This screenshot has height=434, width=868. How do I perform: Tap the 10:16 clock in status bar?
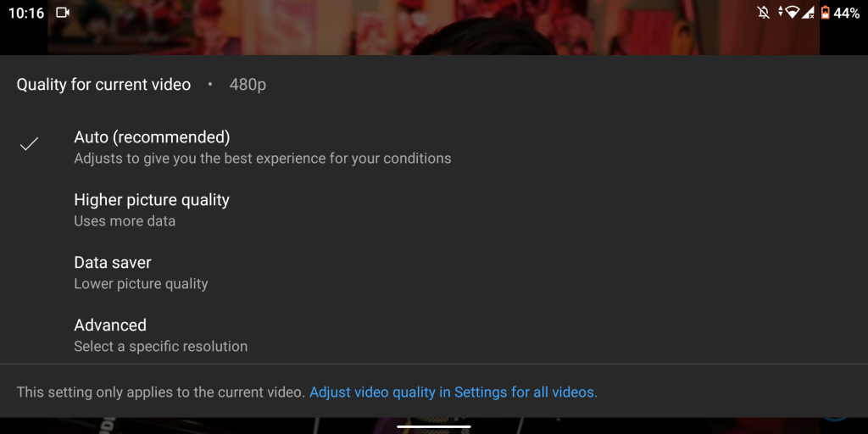[26, 13]
